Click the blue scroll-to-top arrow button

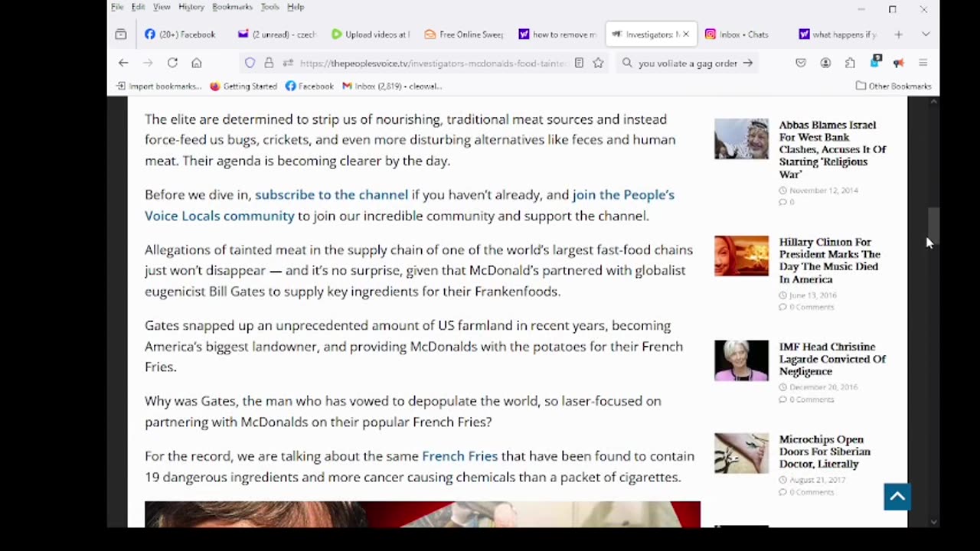pyautogui.click(x=897, y=497)
